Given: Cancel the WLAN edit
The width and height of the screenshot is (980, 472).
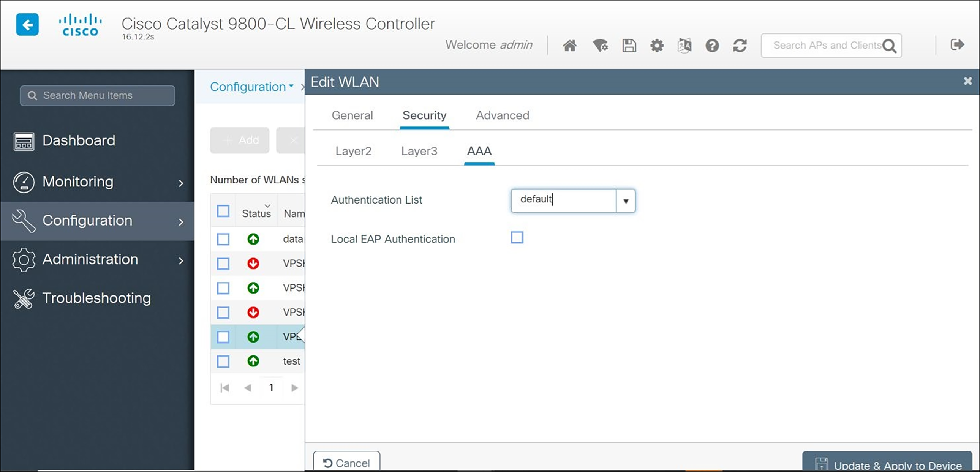Looking at the screenshot, I should (x=346, y=463).
